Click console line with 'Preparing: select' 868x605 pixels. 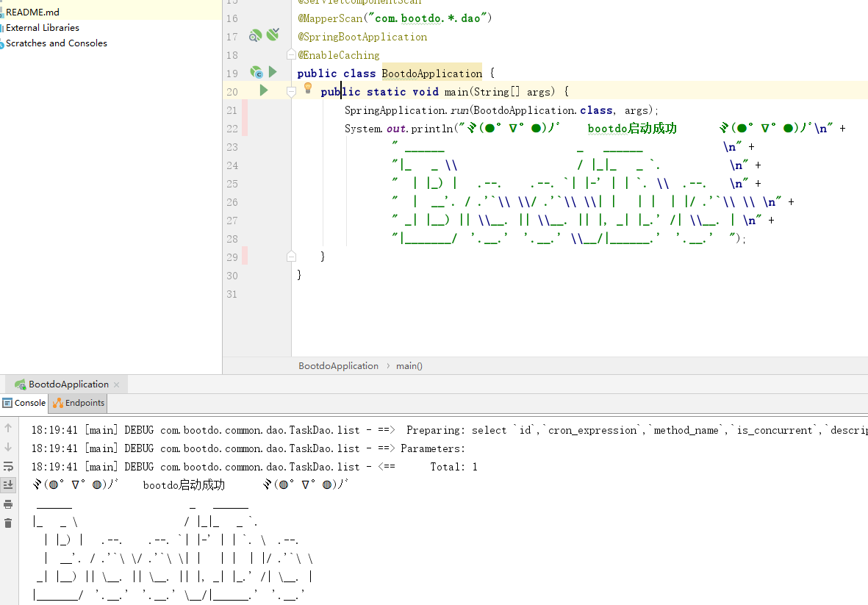[449, 430]
